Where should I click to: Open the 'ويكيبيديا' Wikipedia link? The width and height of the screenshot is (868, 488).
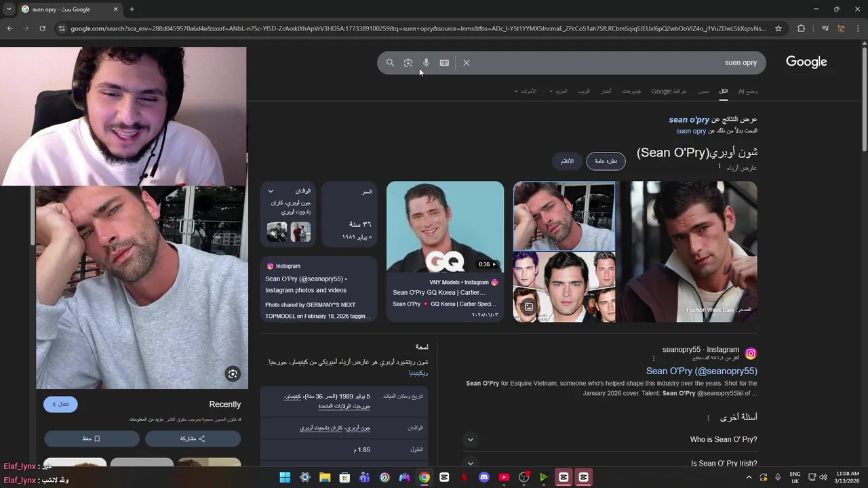pos(418,373)
